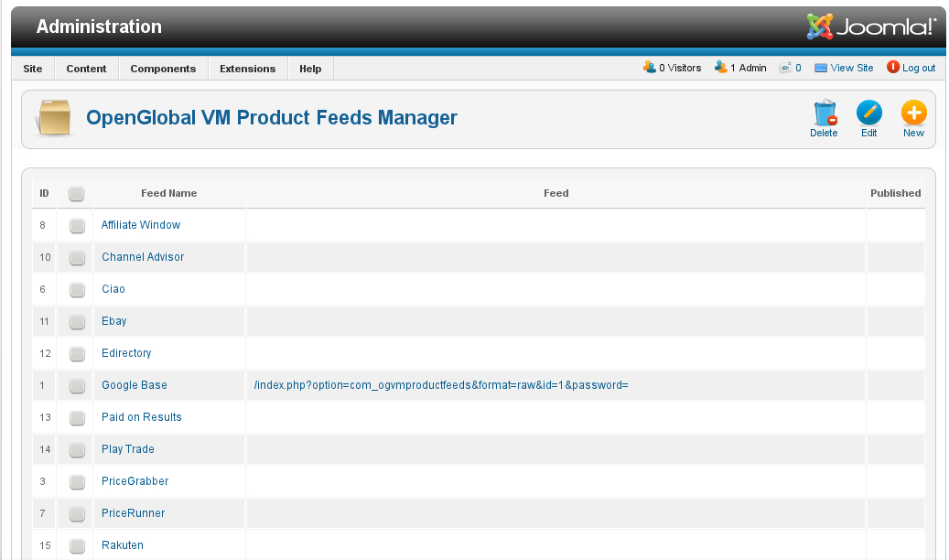The height and width of the screenshot is (560, 949).
Task: Follow the Google Base index.php feed URL
Action: (441, 385)
